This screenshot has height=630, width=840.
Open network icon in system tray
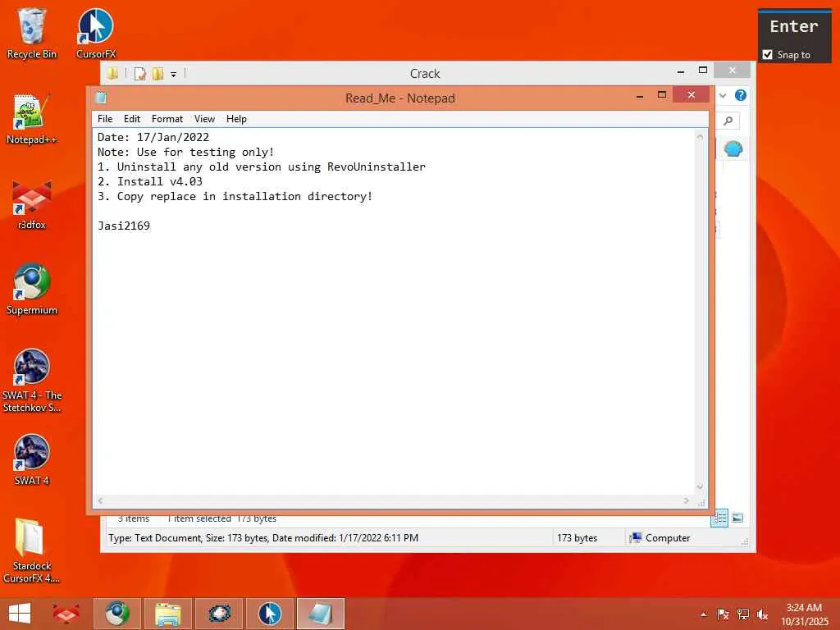tap(742, 614)
